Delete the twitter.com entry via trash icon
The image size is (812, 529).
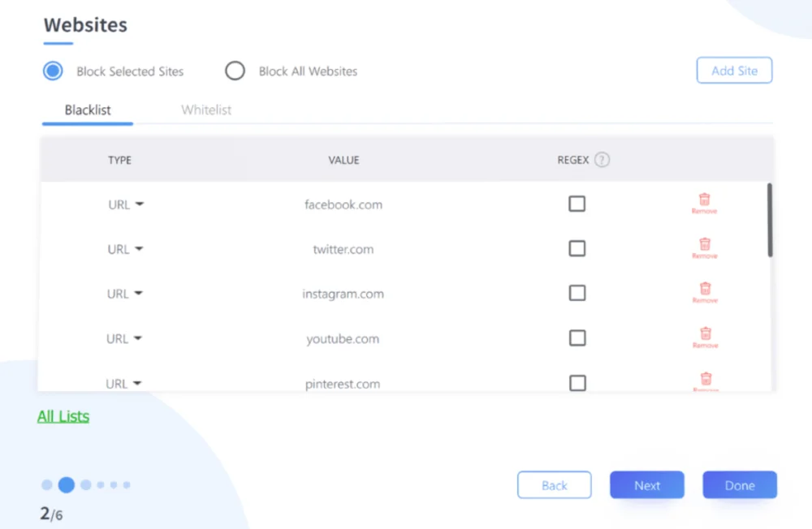point(705,244)
